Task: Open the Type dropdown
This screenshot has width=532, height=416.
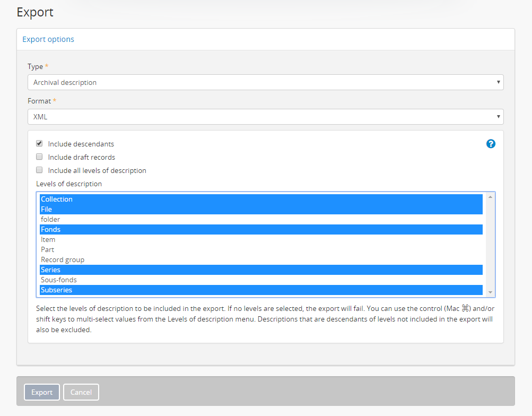Action: tap(265, 82)
